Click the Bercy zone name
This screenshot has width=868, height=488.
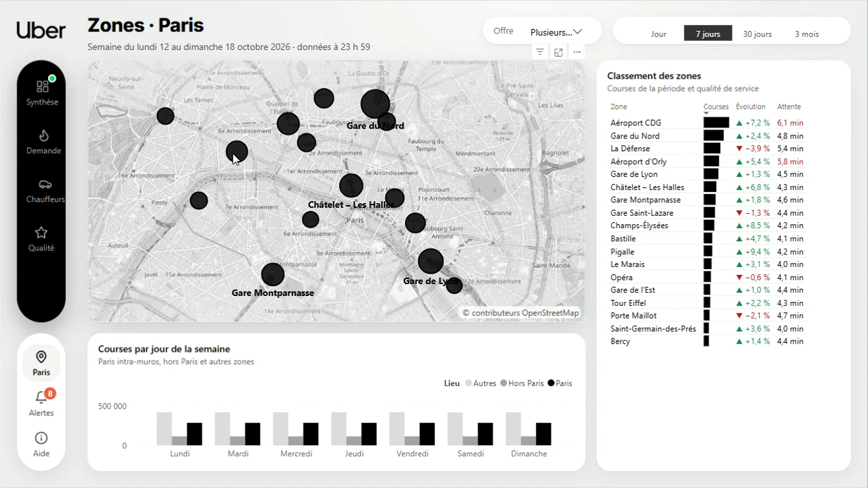621,342
